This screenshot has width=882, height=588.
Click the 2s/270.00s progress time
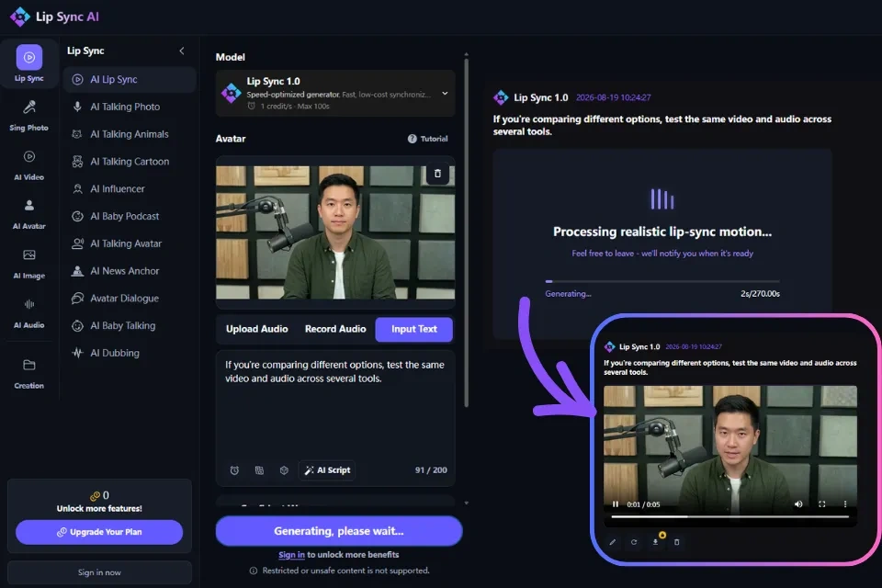point(760,294)
